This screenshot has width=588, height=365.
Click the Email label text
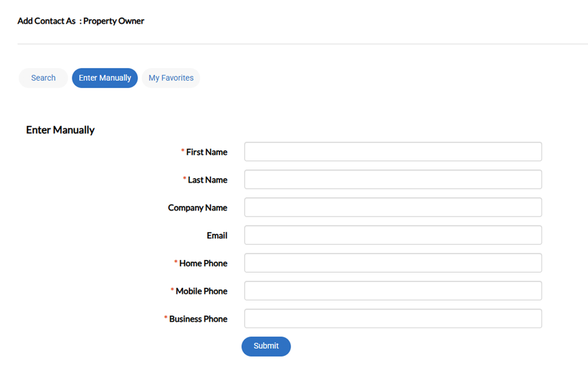tap(217, 235)
